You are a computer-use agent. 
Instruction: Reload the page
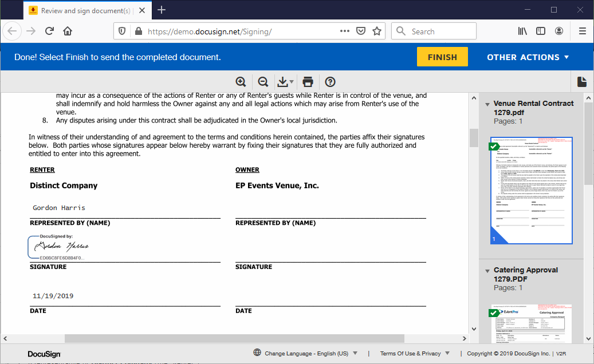[x=49, y=31]
